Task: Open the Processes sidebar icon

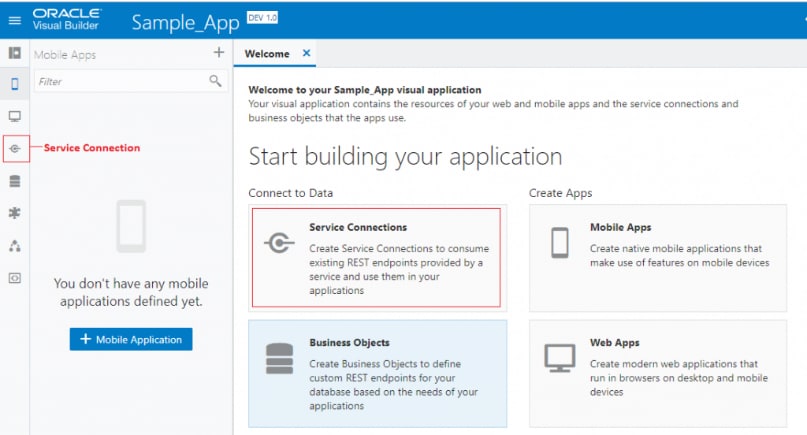Action: click(14, 245)
